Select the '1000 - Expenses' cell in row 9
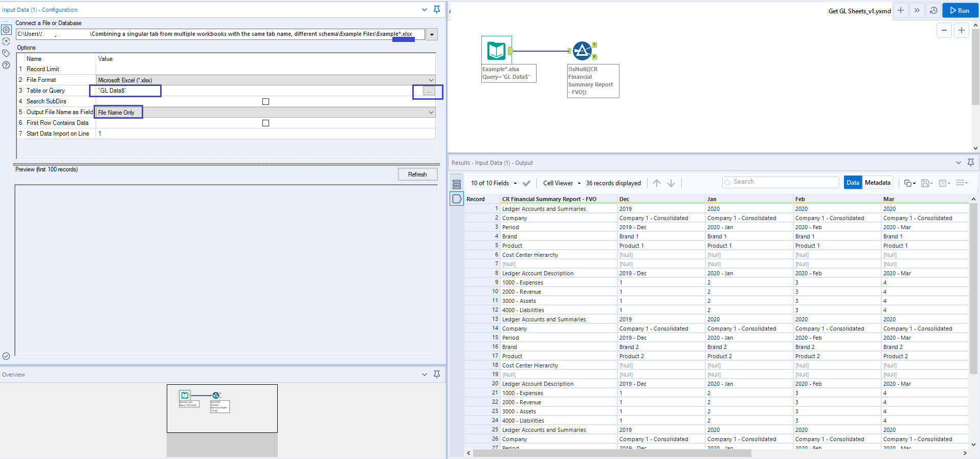This screenshot has width=980, height=459. 559,282
